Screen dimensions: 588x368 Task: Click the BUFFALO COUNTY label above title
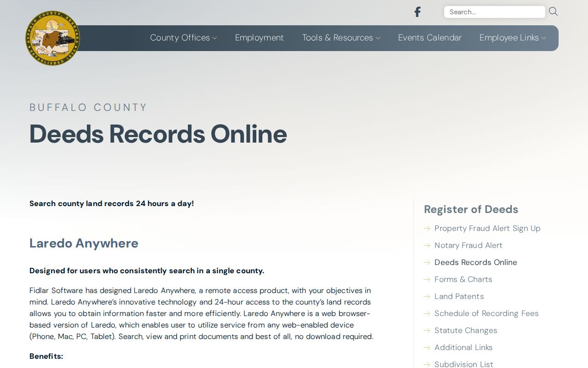(x=88, y=107)
